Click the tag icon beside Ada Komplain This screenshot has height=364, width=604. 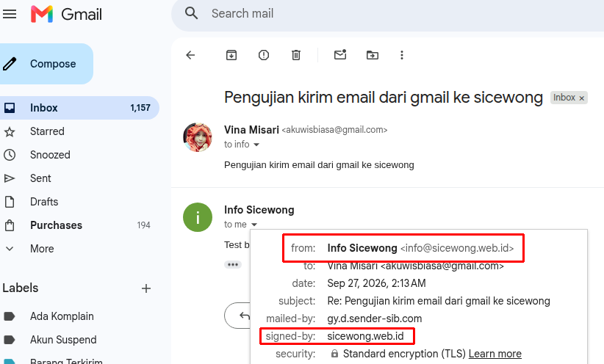point(10,316)
